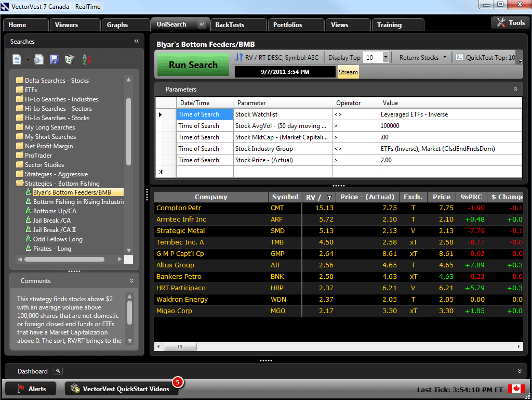Viewport: 532px width, 400px height.
Task: Collapse the Parameters panel
Action: point(515,89)
